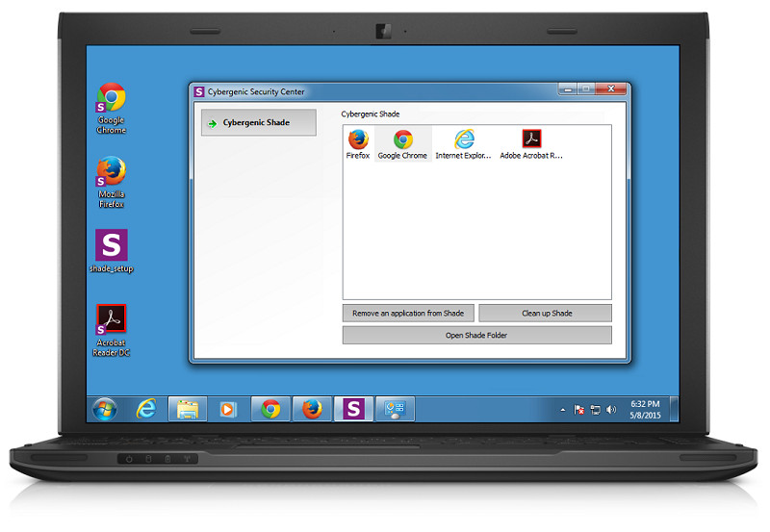770x532 pixels.
Task: Select the shade_setup desktop icon
Action: (x=112, y=250)
